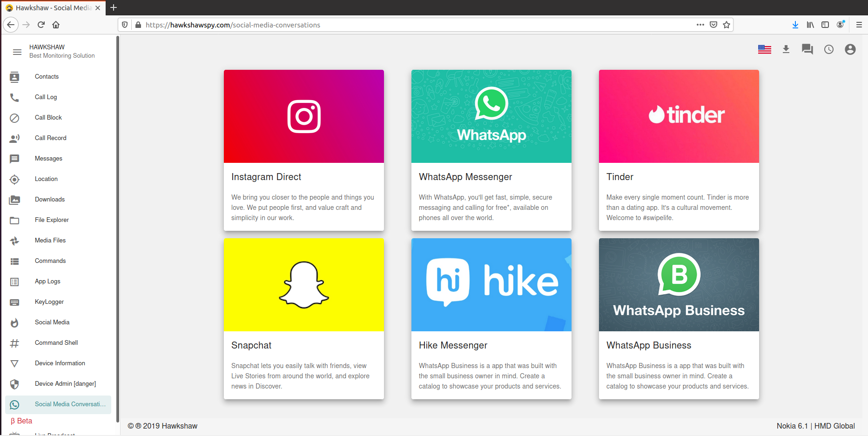Click the Device Information triangle icon
The height and width of the screenshot is (436, 868).
point(14,363)
